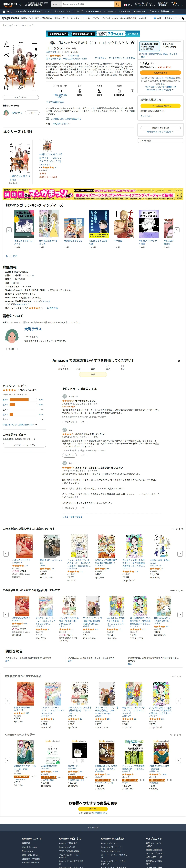
Task: Click サンプルを読む button
Action: (21, 97)
